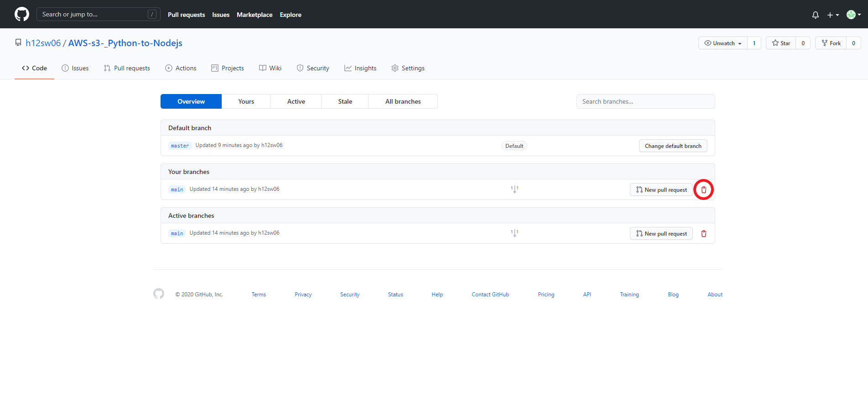Image resolution: width=868 pixels, height=405 pixels.
Task: Open the Status footer link
Action: pyautogui.click(x=395, y=295)
